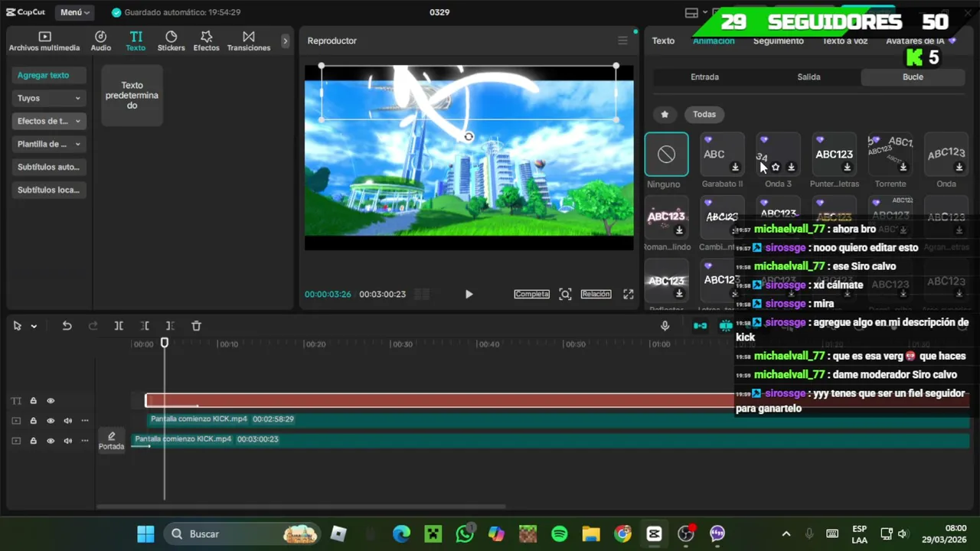Favorite the Onda 3 animation with the star
The height and width of the screenshot is (551, 980).
point(776,168)
